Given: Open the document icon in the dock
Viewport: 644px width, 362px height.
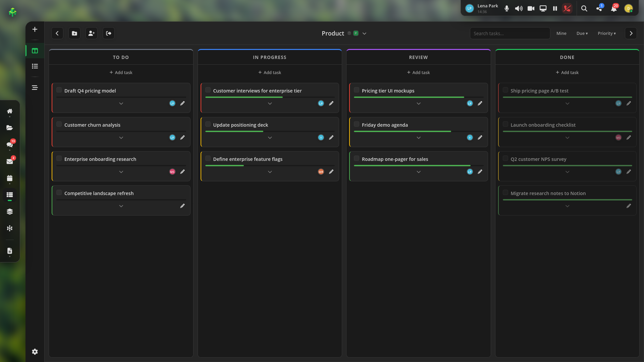Looking at the screenshot, I should click(10, 251).
